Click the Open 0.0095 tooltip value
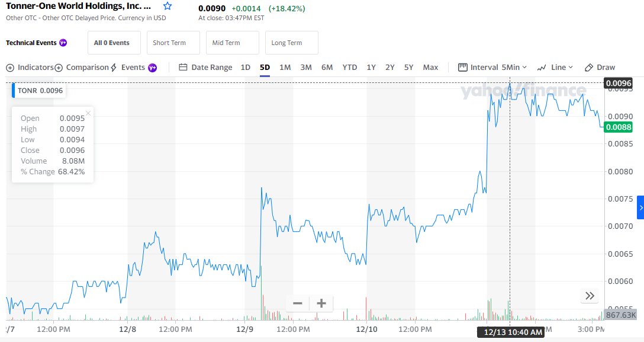Image resolution: width=644 pixels, height=342 pixels. click(72, 119)
